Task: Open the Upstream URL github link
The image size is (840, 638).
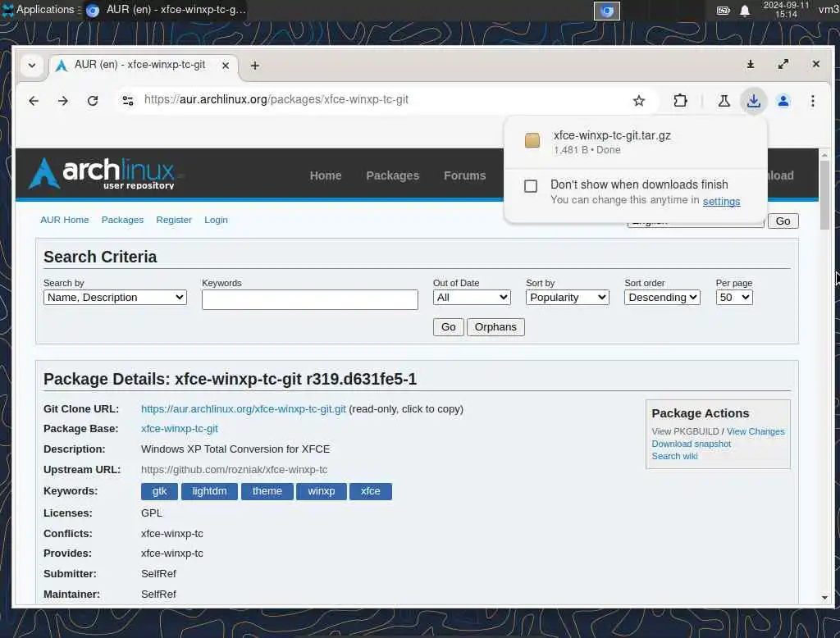Action: point(234,469)
